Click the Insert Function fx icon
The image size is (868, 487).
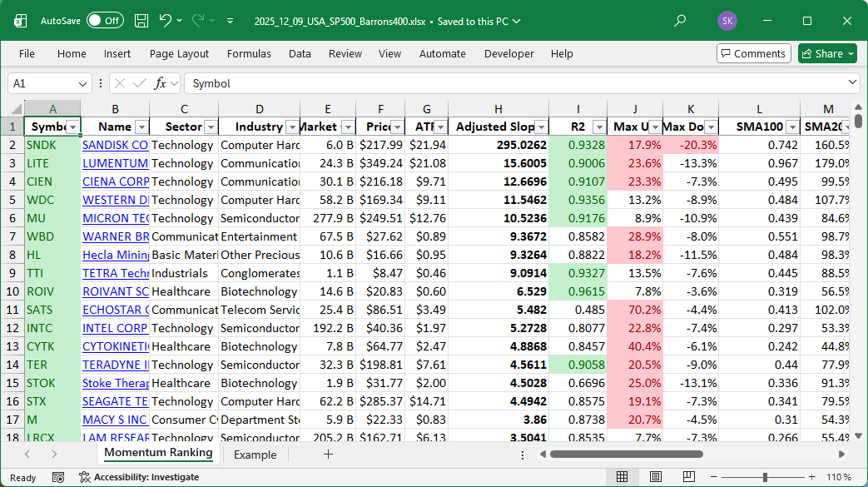(161, 83)
